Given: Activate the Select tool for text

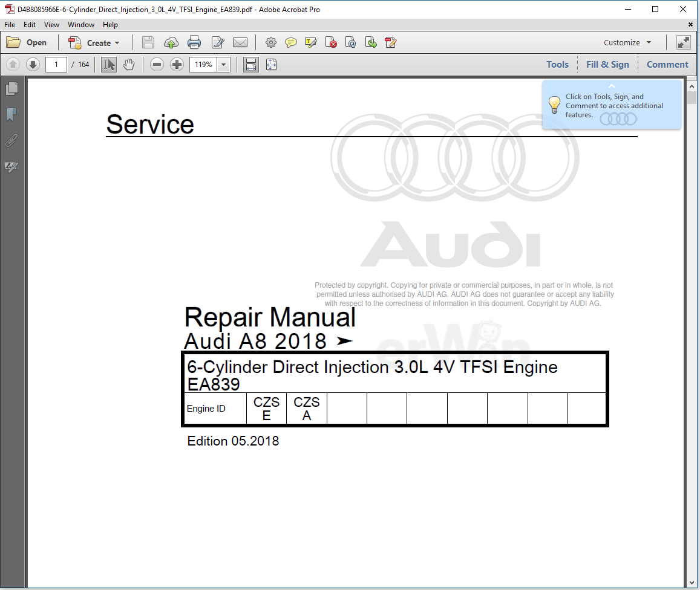Looking at the screenshot, I should [x=108, y=65].
